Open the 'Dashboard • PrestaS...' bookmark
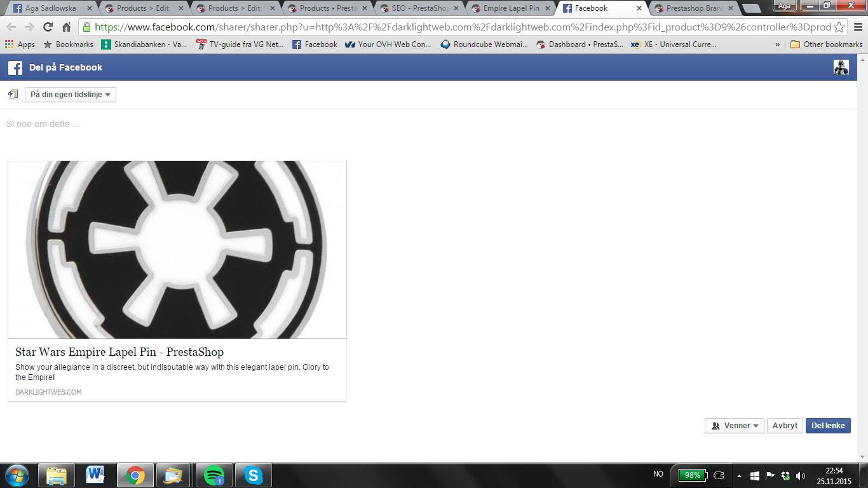 tap(580, 44)
